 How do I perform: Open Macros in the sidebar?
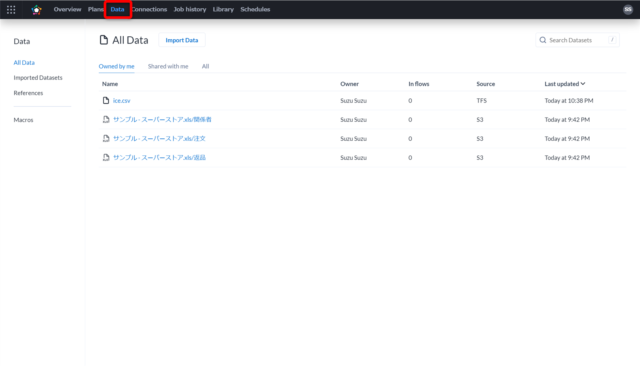click(23, 120)
